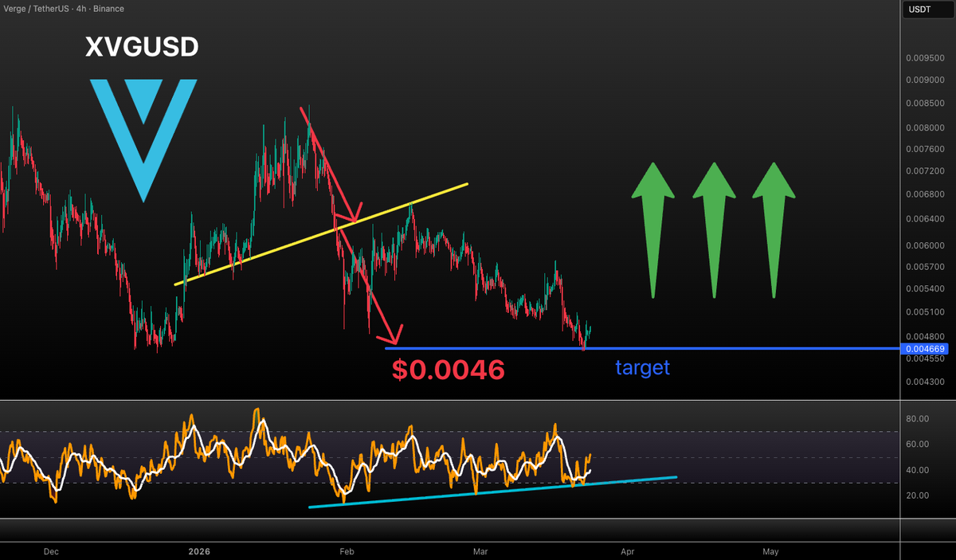Select the 40.00 RSI scale label
Viewport: 956px width, 560px height.
pos(919,470)
